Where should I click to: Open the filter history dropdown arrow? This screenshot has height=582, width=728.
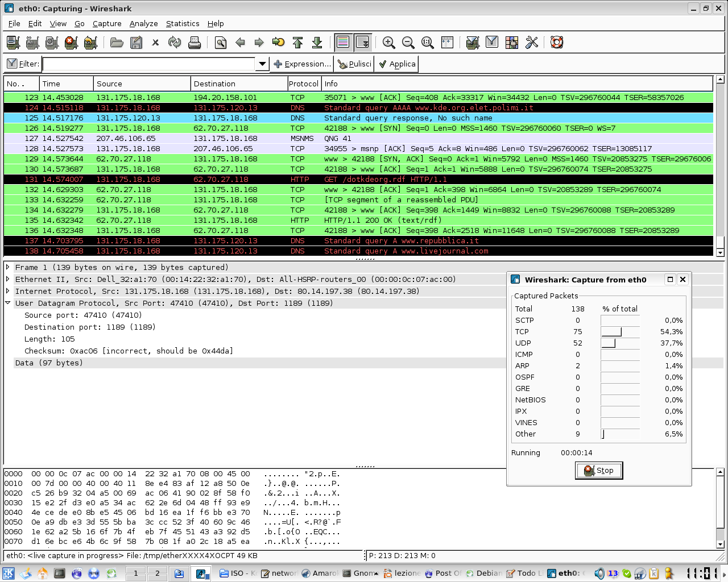(x=262, y=64)
